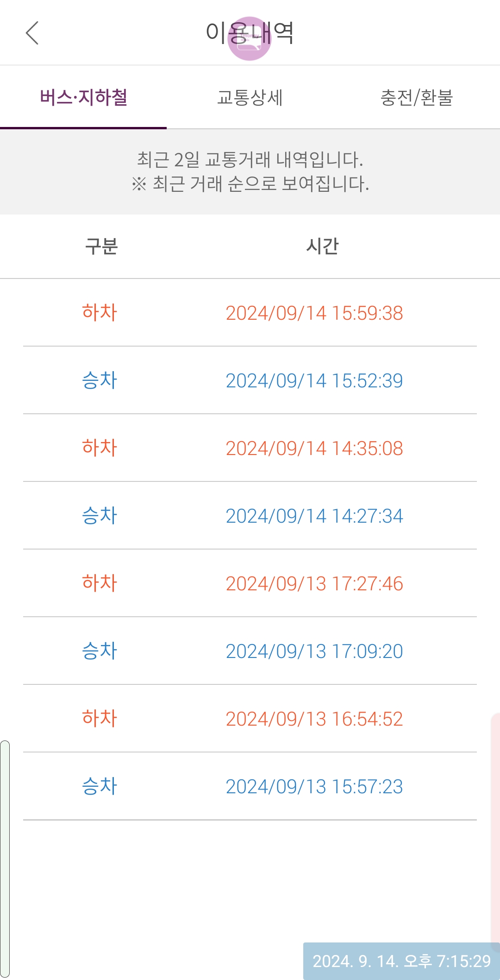Select the 하차 record at 16:54:52
The height and width of the screenshot is (980, 500).
(250, 719)
